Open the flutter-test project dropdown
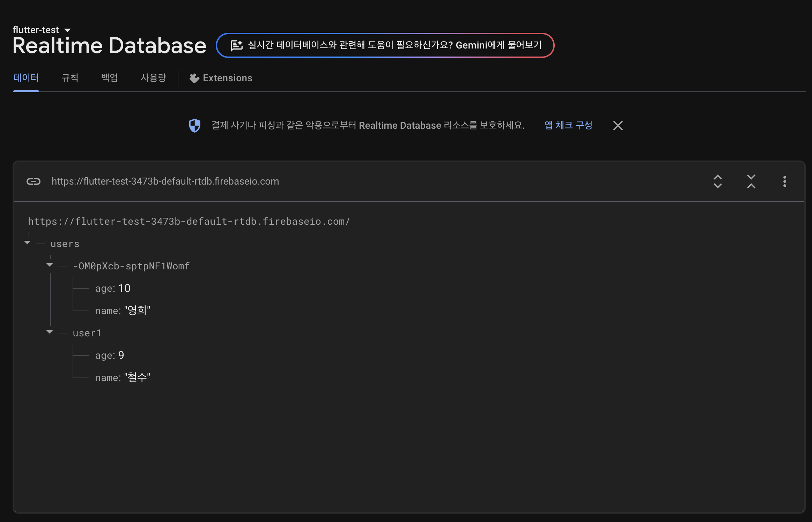This screenshot has width=812, height=522. (x=42, y=30)
